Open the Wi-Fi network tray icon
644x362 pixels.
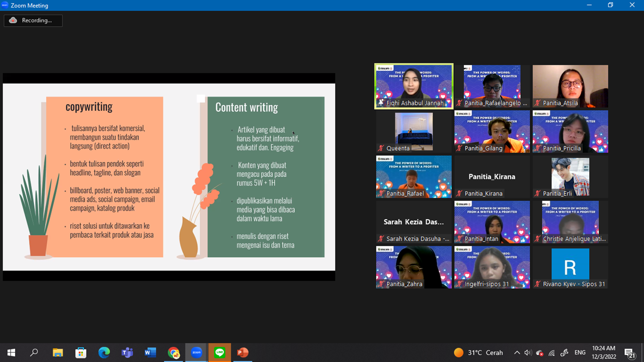coord(552,352)
